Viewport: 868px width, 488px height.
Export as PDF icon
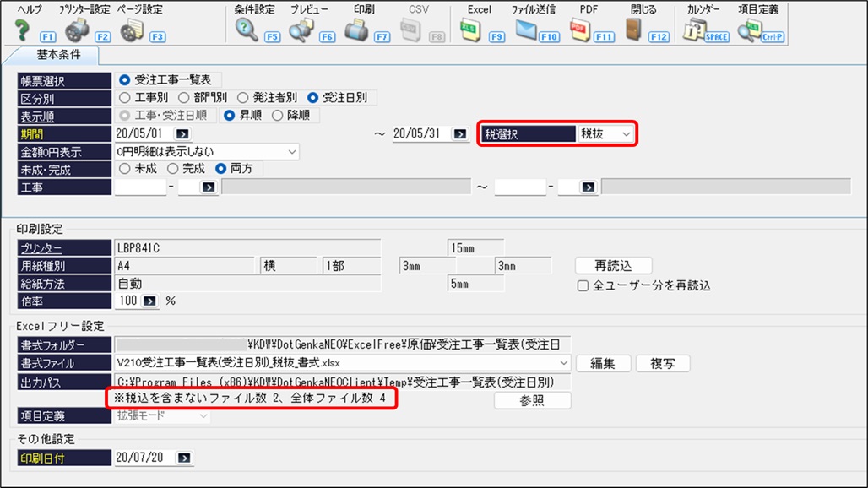coord(579,30)
